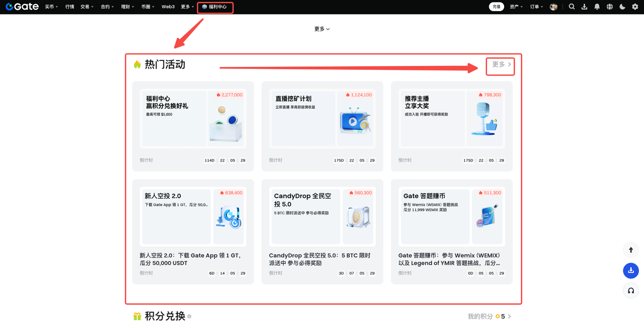Click the 充值 button in the header
Viewport: 644px width, 324px height.
(496, 7)
